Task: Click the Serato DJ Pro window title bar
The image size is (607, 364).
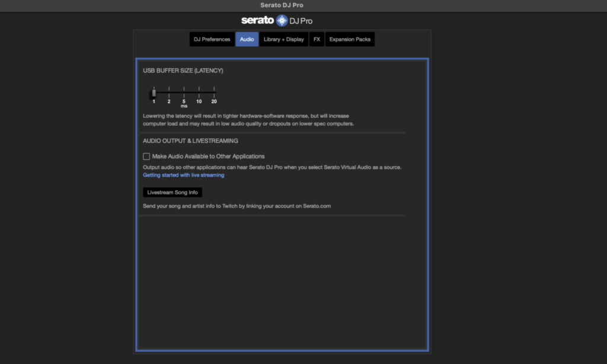Action: pos(283,5)
